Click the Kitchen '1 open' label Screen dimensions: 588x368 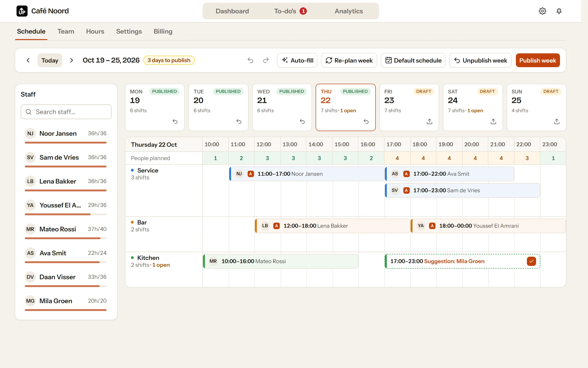pos(161,265)
